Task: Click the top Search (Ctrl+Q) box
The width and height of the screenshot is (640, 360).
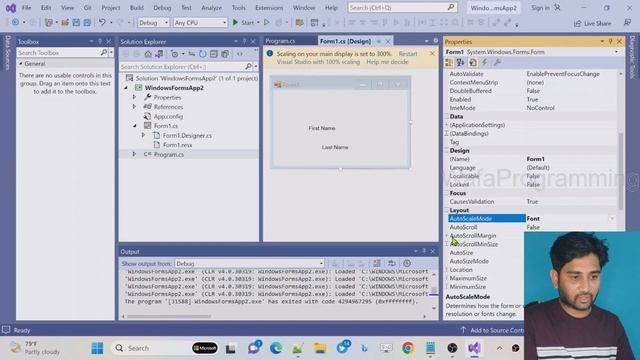Action: [x=402, y=8]
